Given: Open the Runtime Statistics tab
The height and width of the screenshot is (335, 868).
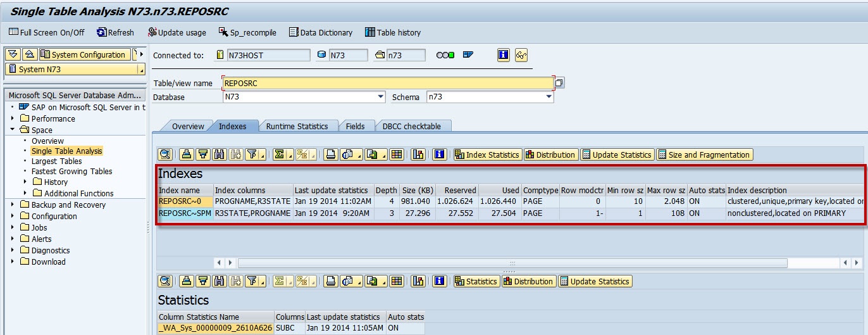Looking at the screenshot, I should [x=297, y=126].
